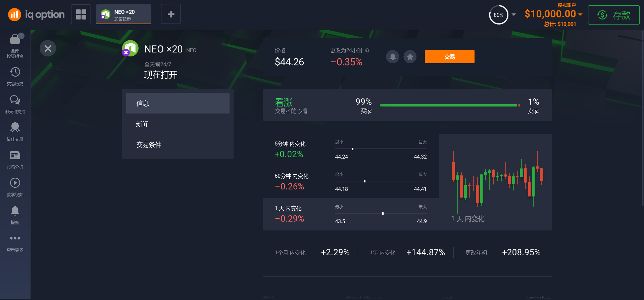Click the +2.29% one month change
This screenshot has width=644, height=300.
pyautogui.click(x=335, y=252)
